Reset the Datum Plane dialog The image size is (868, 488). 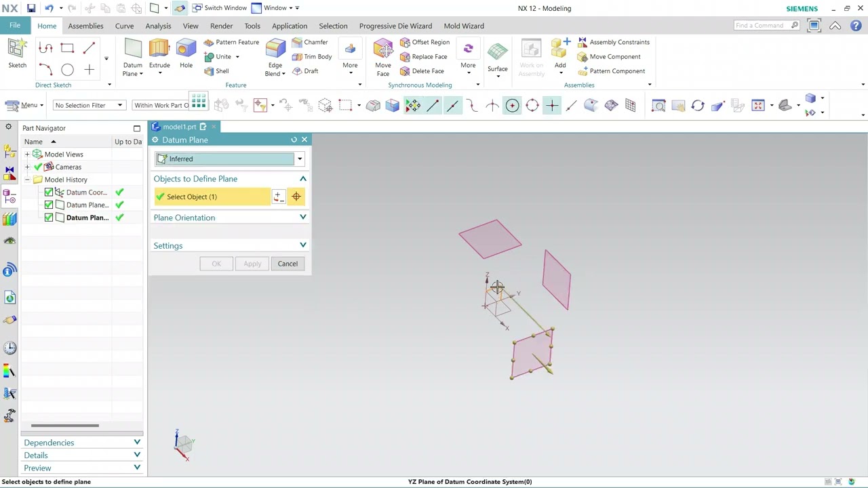click(x=294, y=140)
